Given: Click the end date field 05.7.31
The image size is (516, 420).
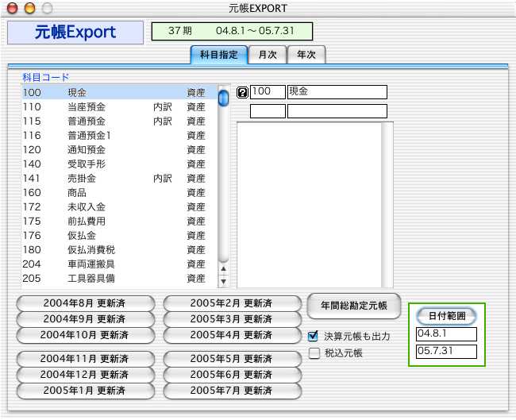Looking at the screenshot, I should pyautogui.click(x=446, y=351).
